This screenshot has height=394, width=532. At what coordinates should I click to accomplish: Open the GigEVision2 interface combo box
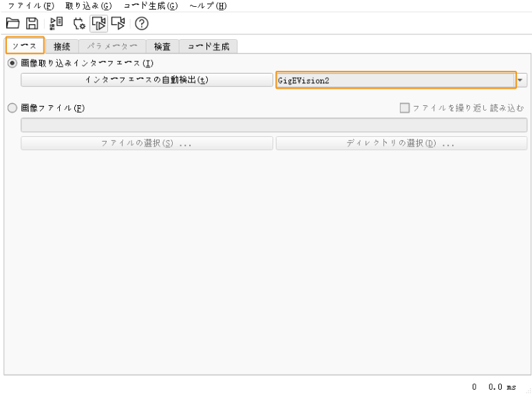pos(396,80)
